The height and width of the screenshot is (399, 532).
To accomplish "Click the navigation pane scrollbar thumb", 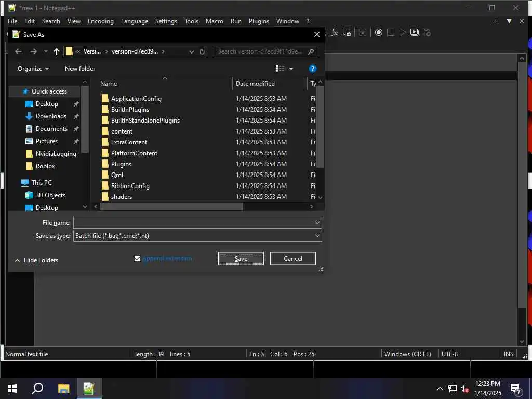I will tap(85, 119).
